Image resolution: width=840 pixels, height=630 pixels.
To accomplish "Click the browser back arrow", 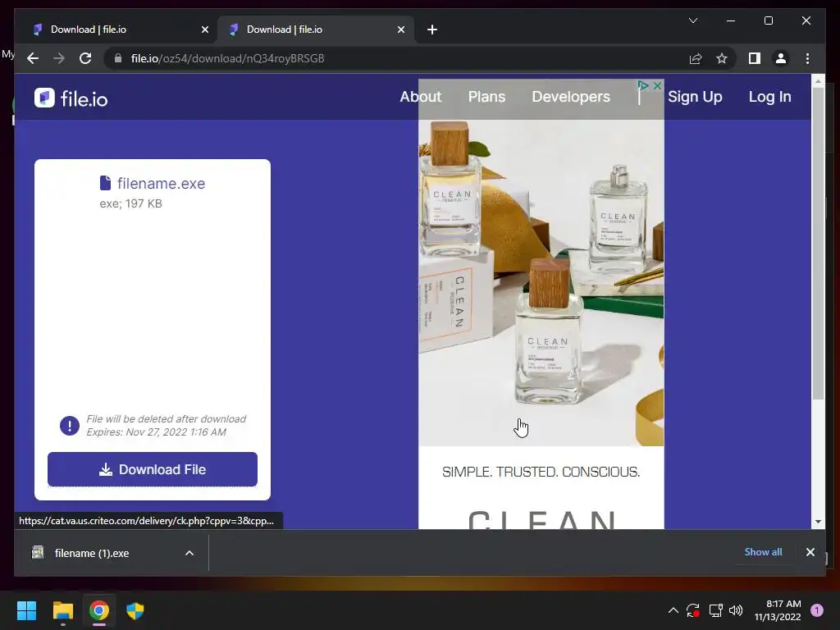I will pyautogui.click(x=33, y=58).
